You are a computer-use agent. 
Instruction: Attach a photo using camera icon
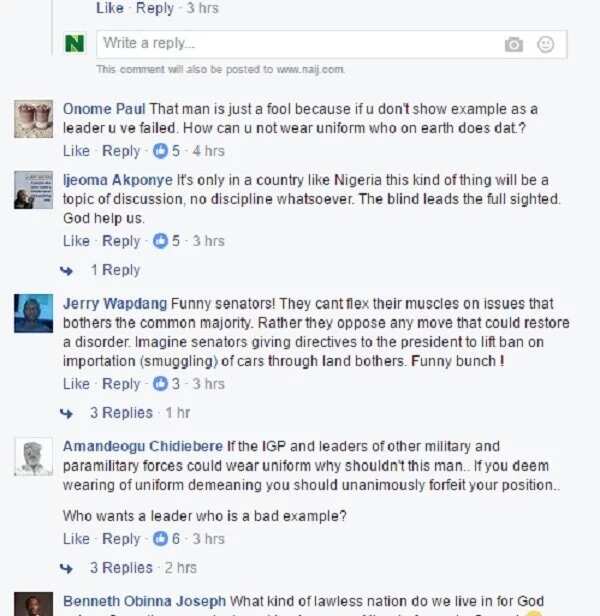pos(514,44)
